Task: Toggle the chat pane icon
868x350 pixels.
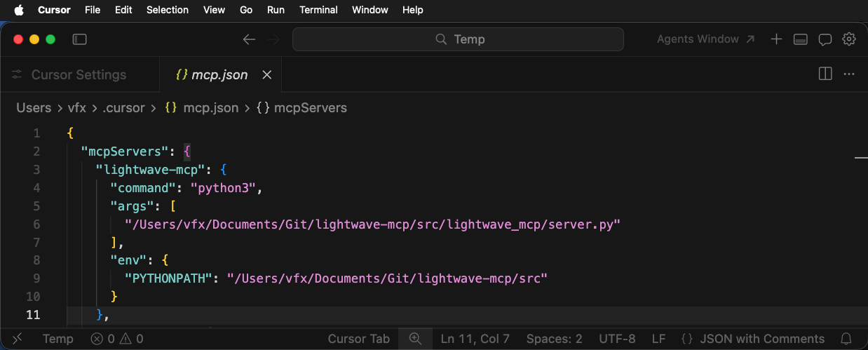Action: (825, 39)
